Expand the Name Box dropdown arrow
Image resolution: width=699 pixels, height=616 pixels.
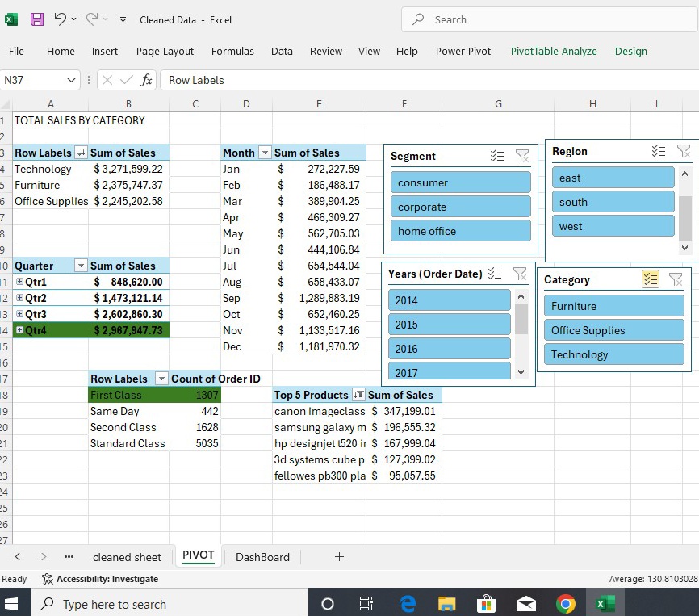(x=71, y=80)
